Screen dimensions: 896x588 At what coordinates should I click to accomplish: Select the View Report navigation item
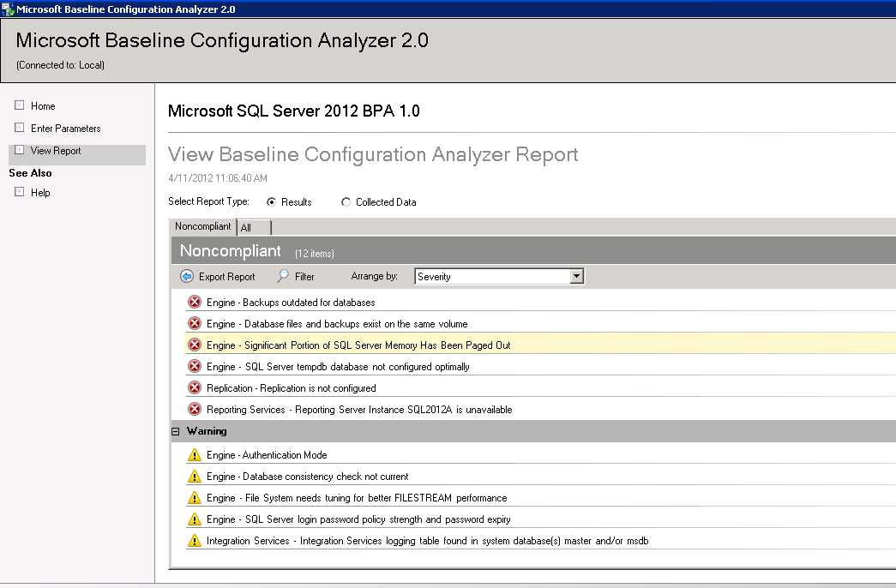coord(56,151)
